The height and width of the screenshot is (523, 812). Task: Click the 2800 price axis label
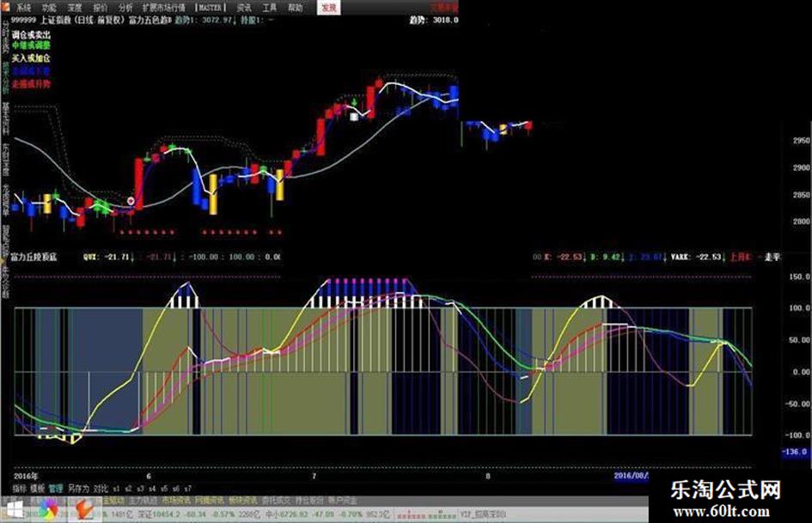(x=800, y=222)
